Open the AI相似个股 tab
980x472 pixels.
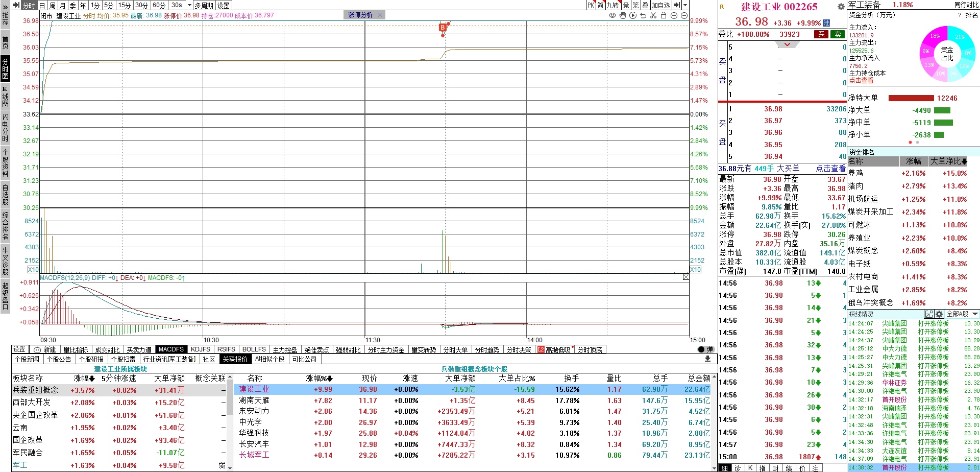(270, 359)
